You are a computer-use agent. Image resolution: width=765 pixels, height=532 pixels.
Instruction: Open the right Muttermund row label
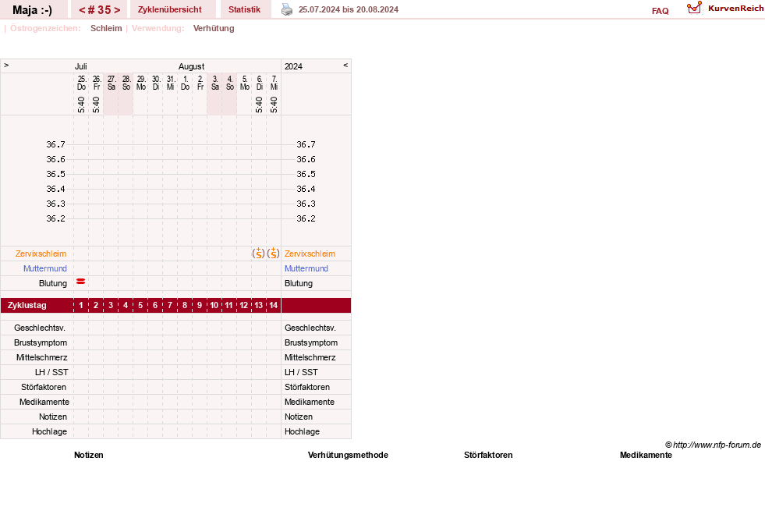pos(306,268)
